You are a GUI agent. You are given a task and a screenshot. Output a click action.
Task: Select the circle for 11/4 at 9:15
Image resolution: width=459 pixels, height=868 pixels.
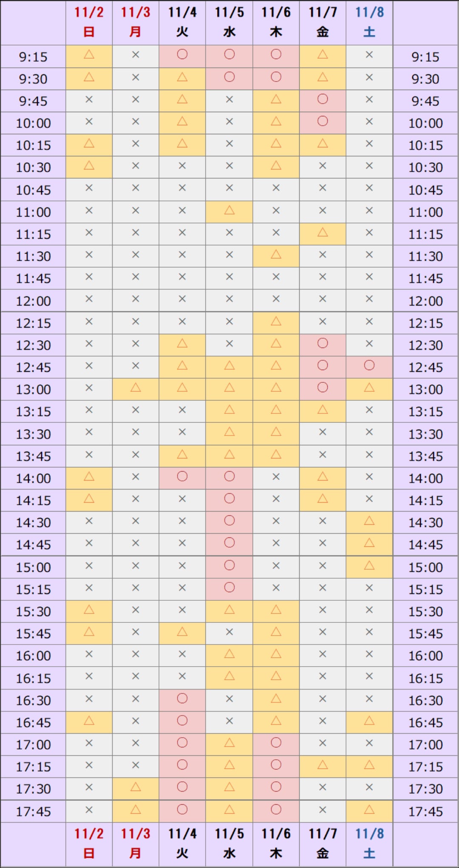[182, 55]
